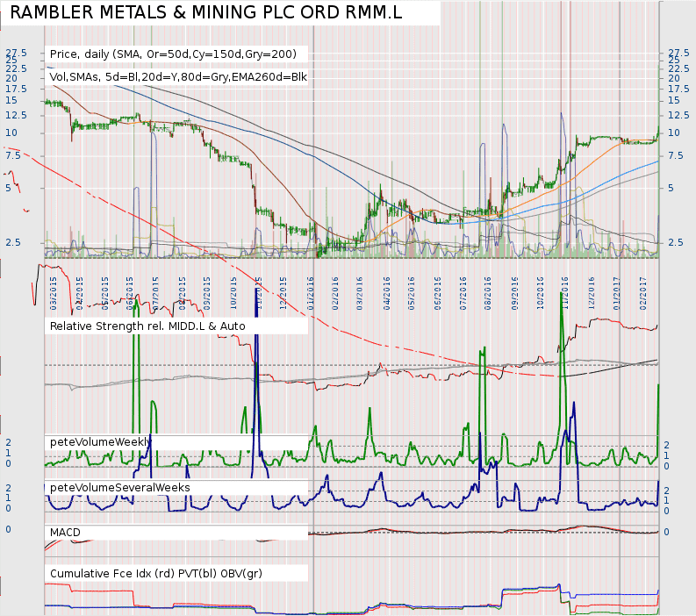
Task: Click the 12.5 value on the left price axis
Action: [x=16, y=115]
